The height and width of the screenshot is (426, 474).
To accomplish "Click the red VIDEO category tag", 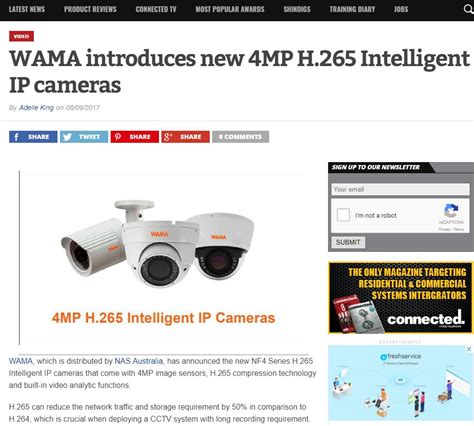I will tap(21, 36).
